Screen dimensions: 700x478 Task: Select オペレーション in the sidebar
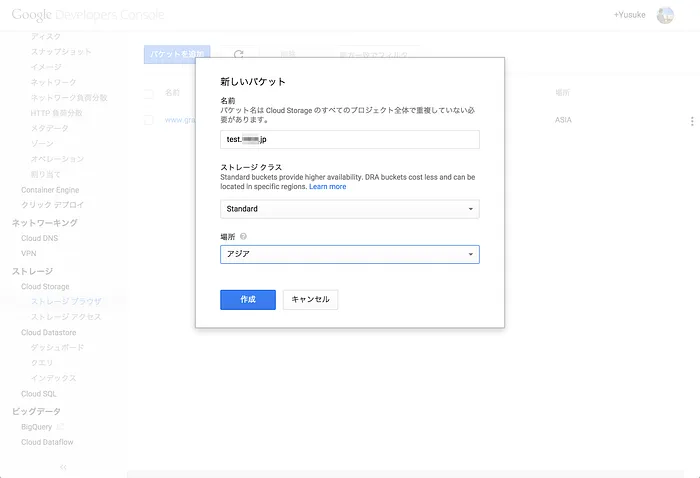[57, 159]
